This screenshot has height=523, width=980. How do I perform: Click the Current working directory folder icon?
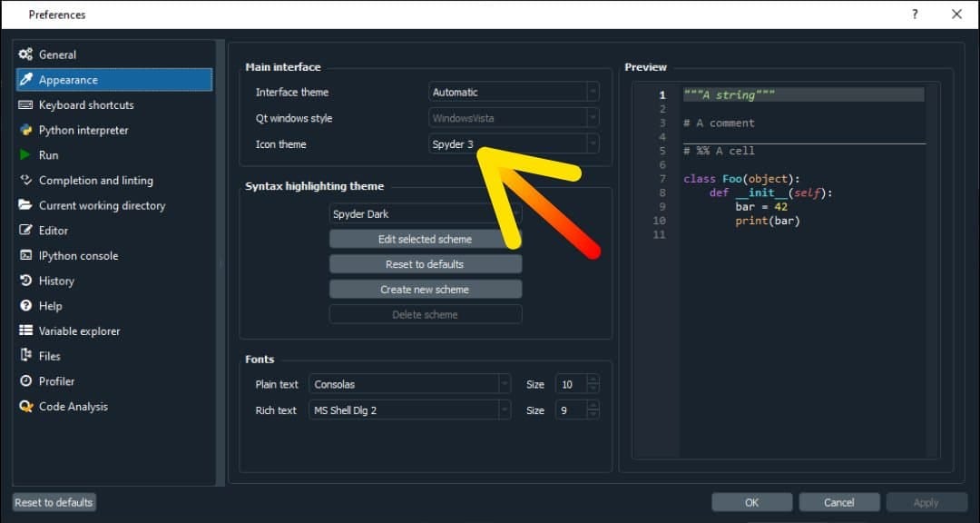coord(26,205)
